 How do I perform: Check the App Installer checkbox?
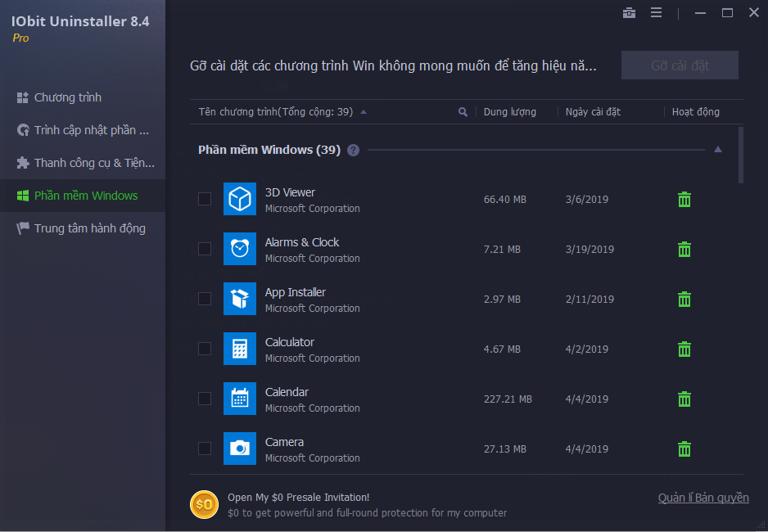pos(205,299)
